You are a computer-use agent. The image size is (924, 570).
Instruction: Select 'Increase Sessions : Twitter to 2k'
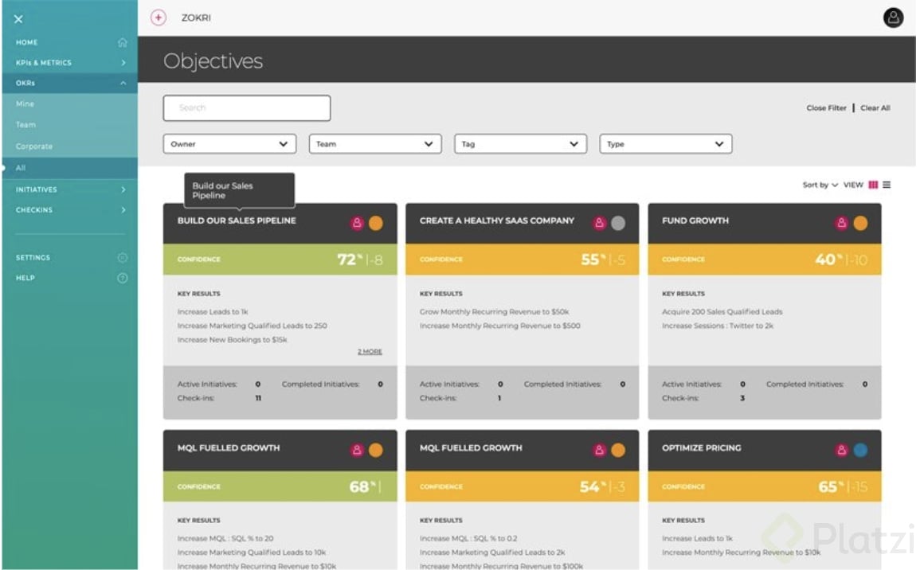pos(717,326)
